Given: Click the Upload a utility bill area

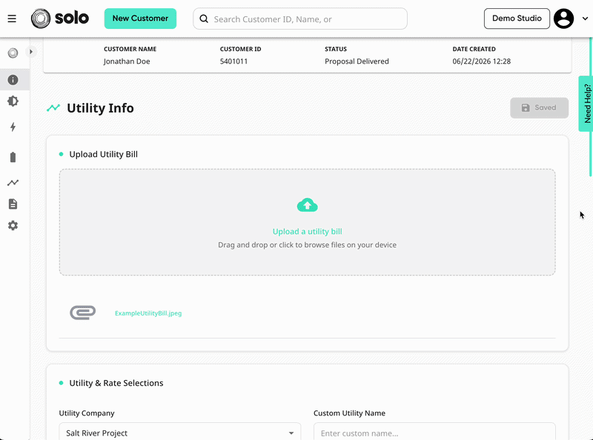Looking at the screenshot, I should [x=307, y=222].
